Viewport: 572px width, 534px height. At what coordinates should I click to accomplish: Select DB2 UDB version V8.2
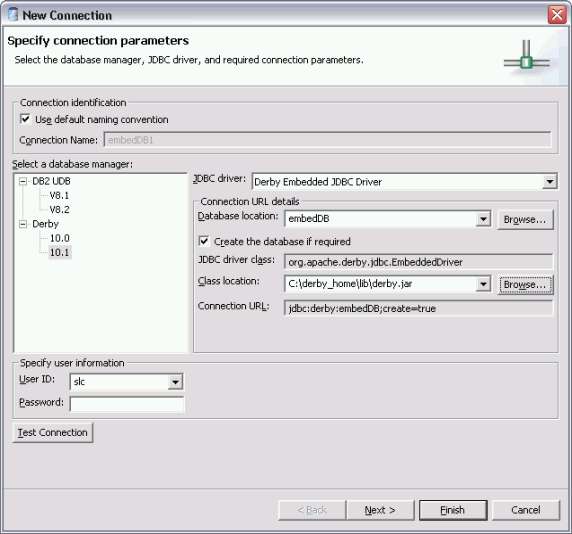point(59,210)
